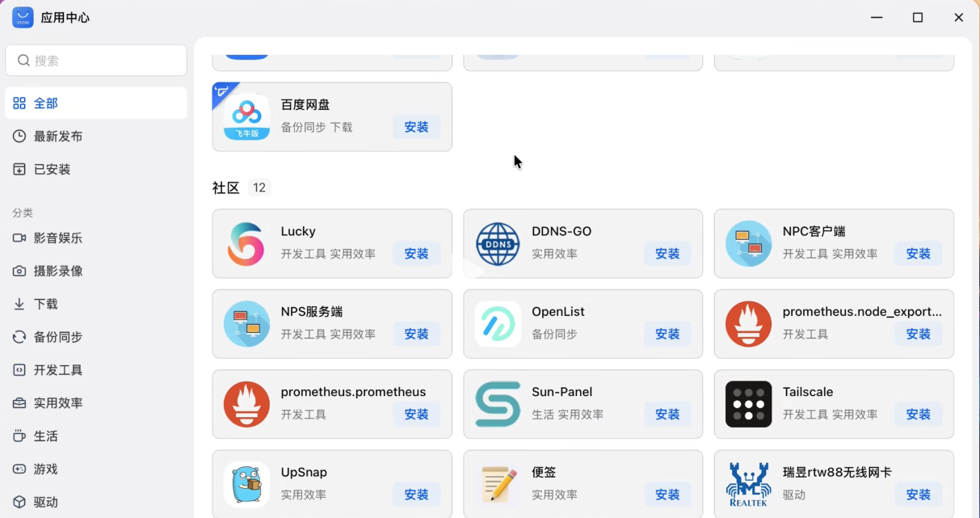Select the 瑞昱rtw88无线网卡 Realtek icon

(748, 484)
